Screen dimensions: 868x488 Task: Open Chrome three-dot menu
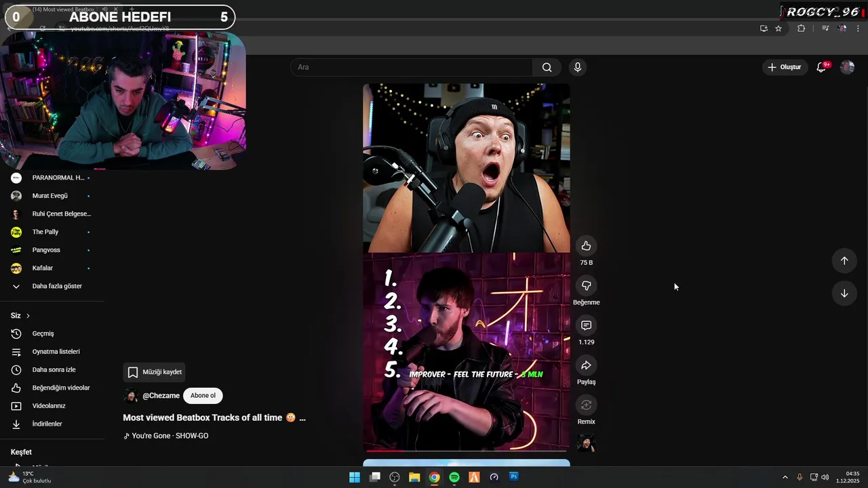pyautogui.click(x=858, y=28)
